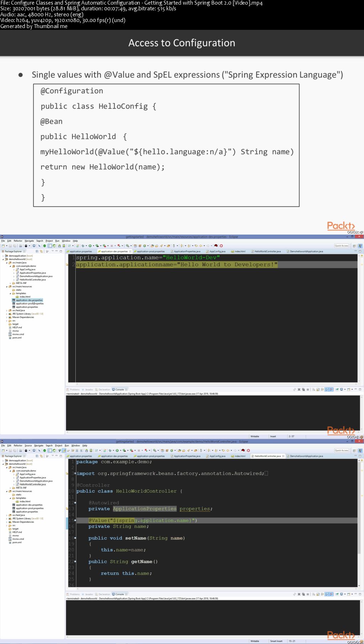The height and width of the screenshot is (644, 364).
Task: Toggle Link with Editor in upper Package Explorer
Action: coord(41,251)
